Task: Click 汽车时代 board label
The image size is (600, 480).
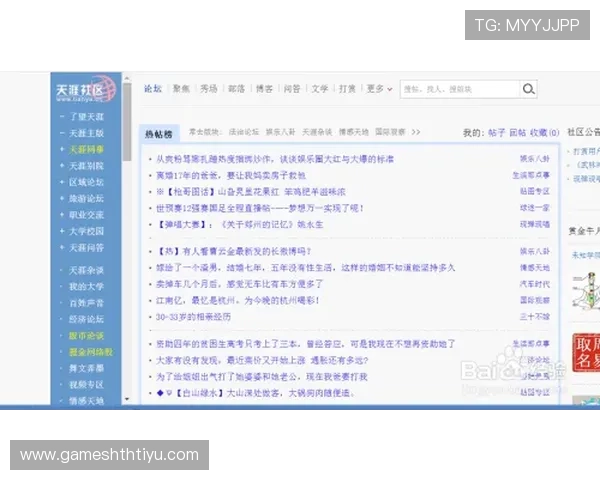Action: [x=535, y=284]
